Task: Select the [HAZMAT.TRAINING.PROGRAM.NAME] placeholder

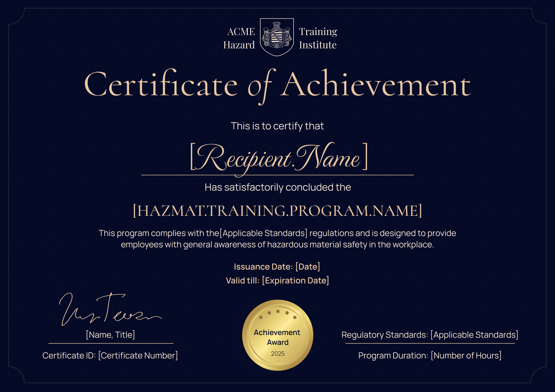Action: pos(277,211)
